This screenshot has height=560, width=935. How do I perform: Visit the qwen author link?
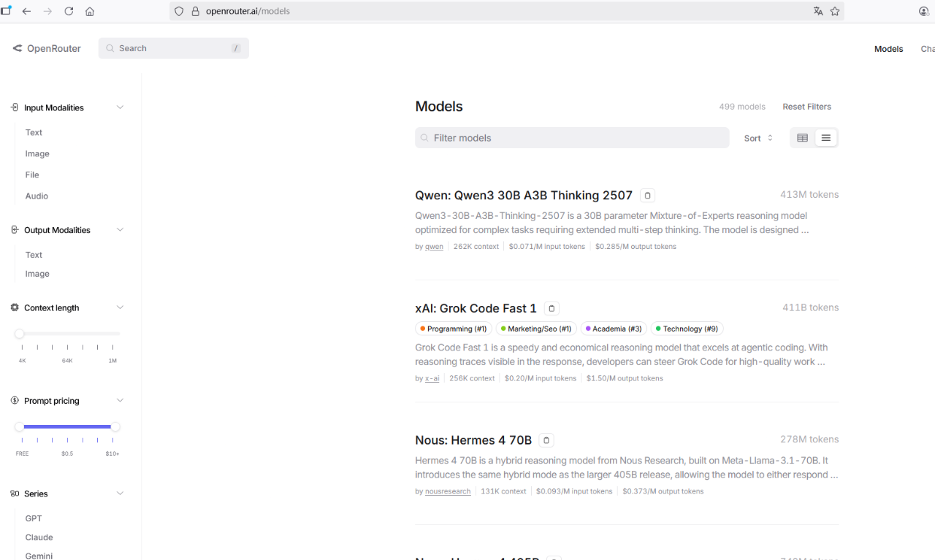(x=434, y=247)
